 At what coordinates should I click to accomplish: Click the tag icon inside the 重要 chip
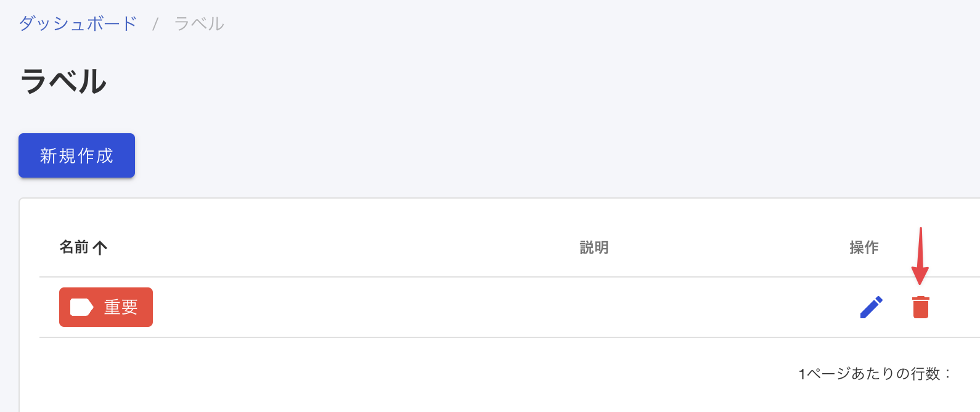(81, 307)
